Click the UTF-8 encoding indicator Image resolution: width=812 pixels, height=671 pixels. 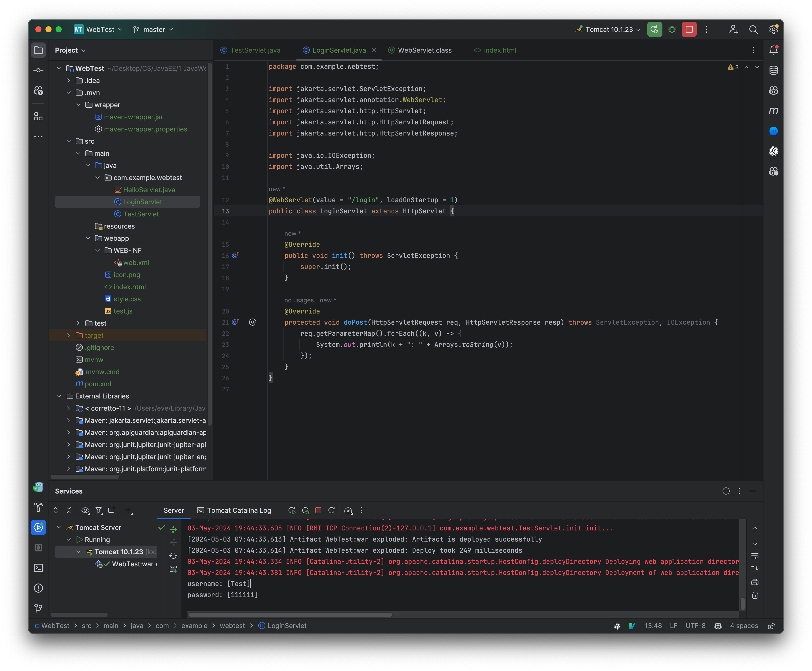point(695,625)
